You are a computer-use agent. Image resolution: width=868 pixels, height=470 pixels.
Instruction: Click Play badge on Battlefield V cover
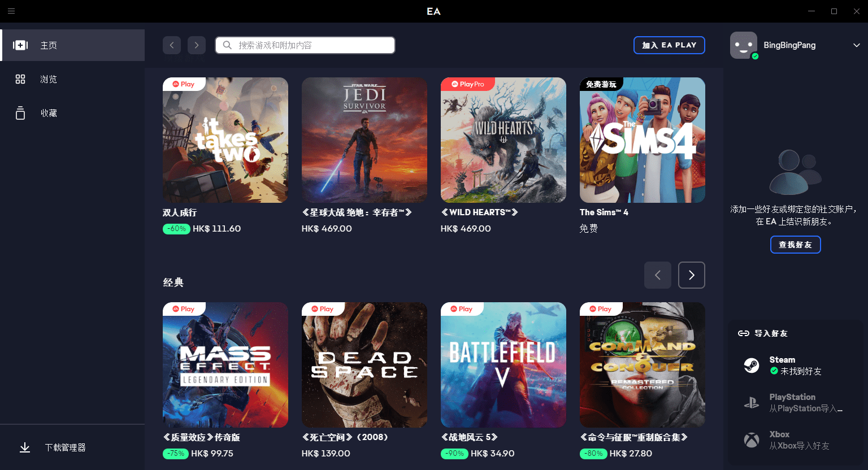click(462, 309)
